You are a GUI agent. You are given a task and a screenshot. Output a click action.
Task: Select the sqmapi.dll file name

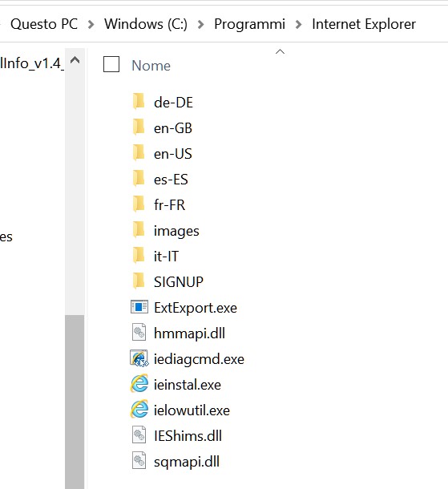click(x=187, y=462)
